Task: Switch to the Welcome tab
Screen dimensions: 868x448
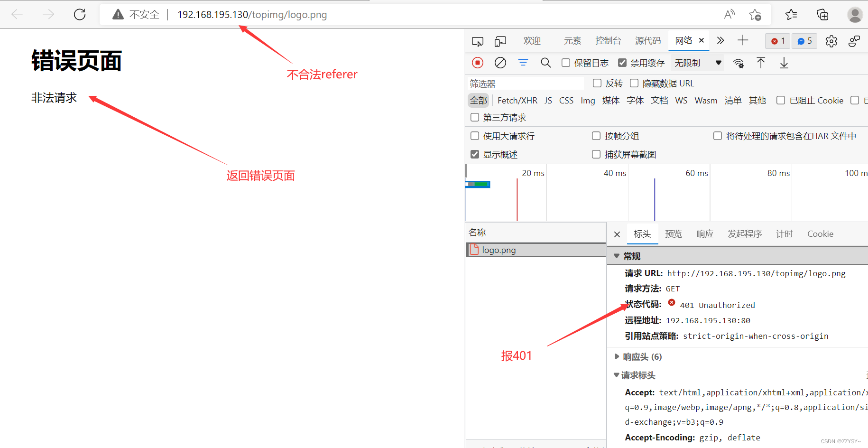Action: tap(532, 41)
